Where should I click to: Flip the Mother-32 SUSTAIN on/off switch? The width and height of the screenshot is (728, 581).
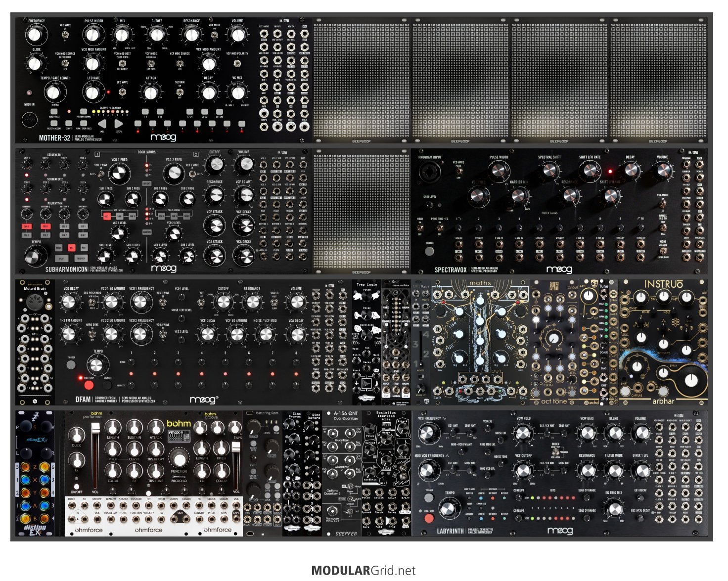point(180,91)
